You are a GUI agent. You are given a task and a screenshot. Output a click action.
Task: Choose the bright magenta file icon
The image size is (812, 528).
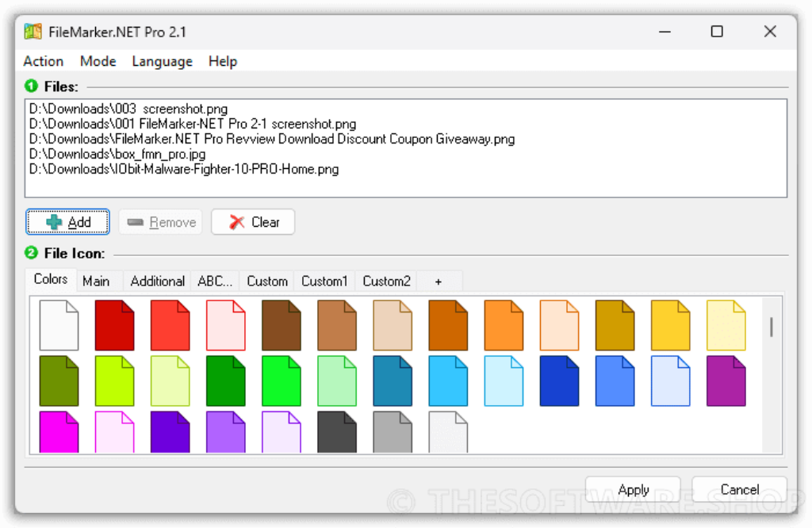[x=59, y=432]
